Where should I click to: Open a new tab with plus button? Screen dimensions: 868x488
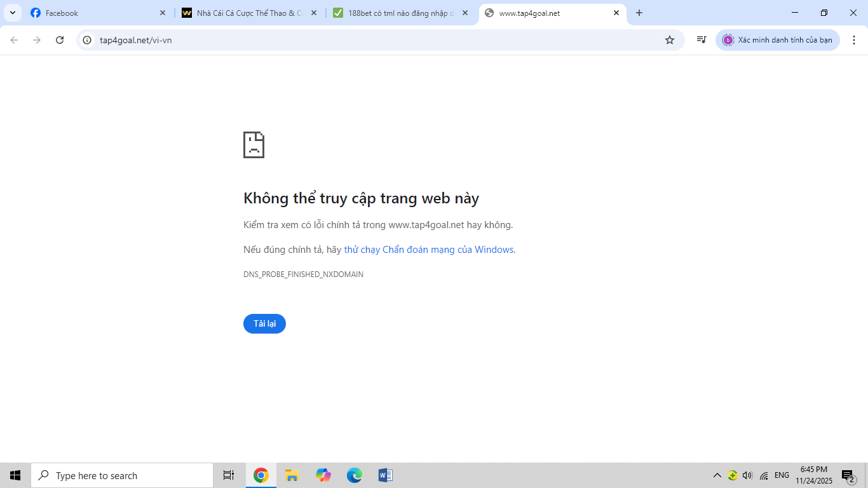pos(639,13)
